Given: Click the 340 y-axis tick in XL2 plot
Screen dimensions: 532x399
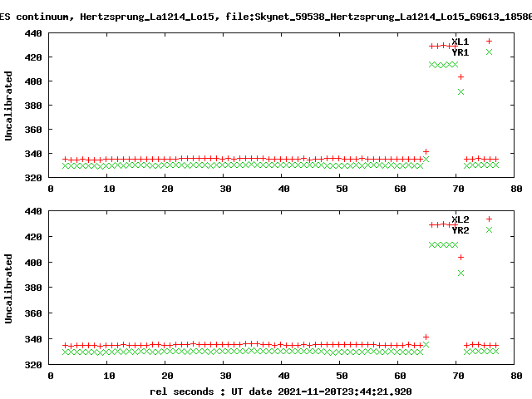Looking at the screenshot, I should 33,339.
